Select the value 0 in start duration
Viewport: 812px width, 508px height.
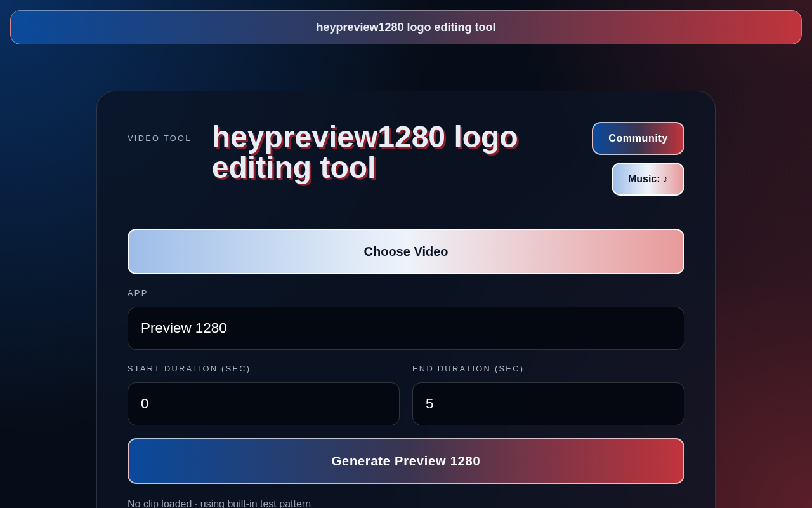pos(145,404)
